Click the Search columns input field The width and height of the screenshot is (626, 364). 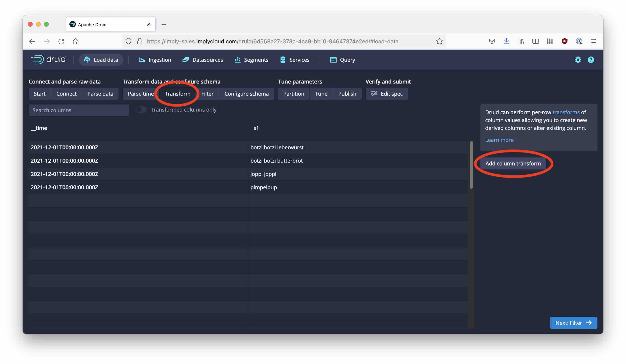click(79, 110)
